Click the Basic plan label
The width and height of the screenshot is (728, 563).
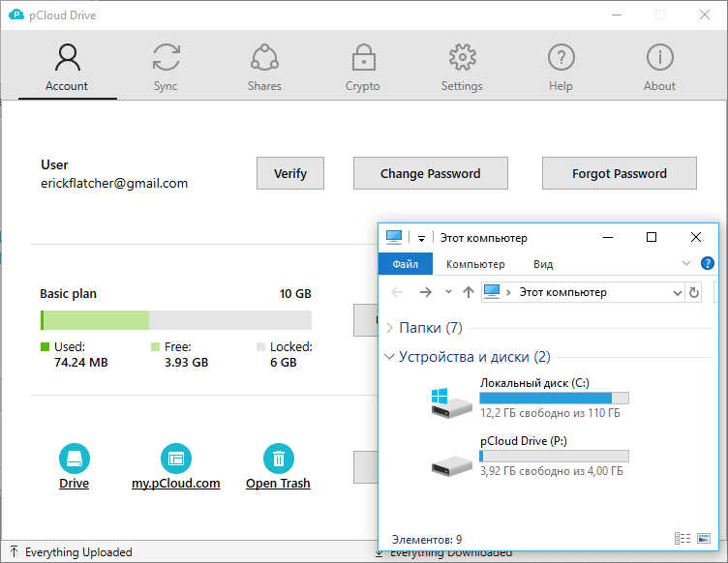68,293
